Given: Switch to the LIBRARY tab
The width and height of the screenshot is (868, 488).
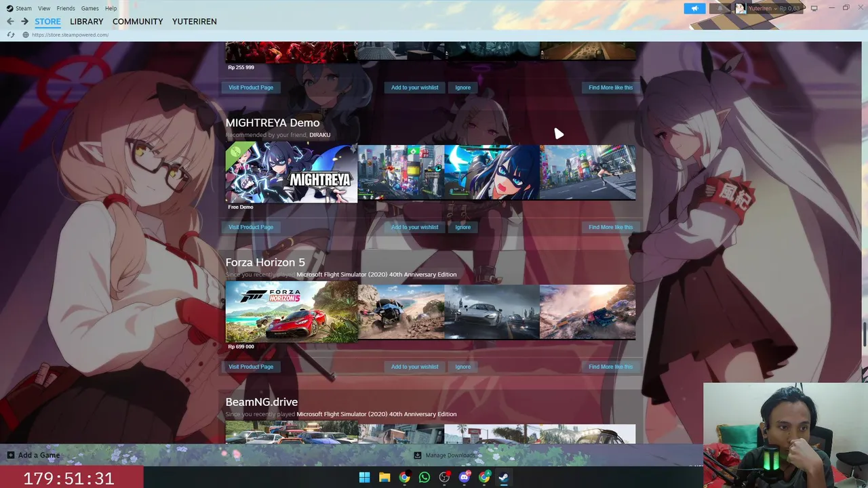Looking at the screenshot, I should pos(87,22).
